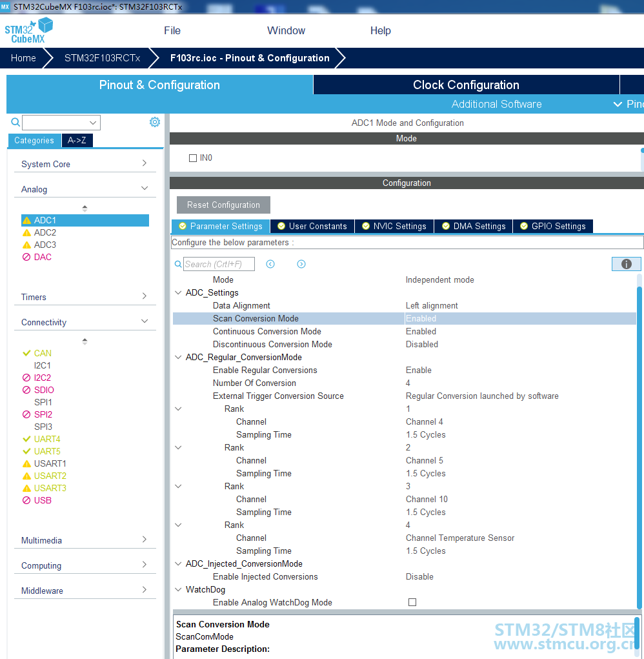Click the USART1 warning triangle icon
644x659 pixels.
[27, 463]
